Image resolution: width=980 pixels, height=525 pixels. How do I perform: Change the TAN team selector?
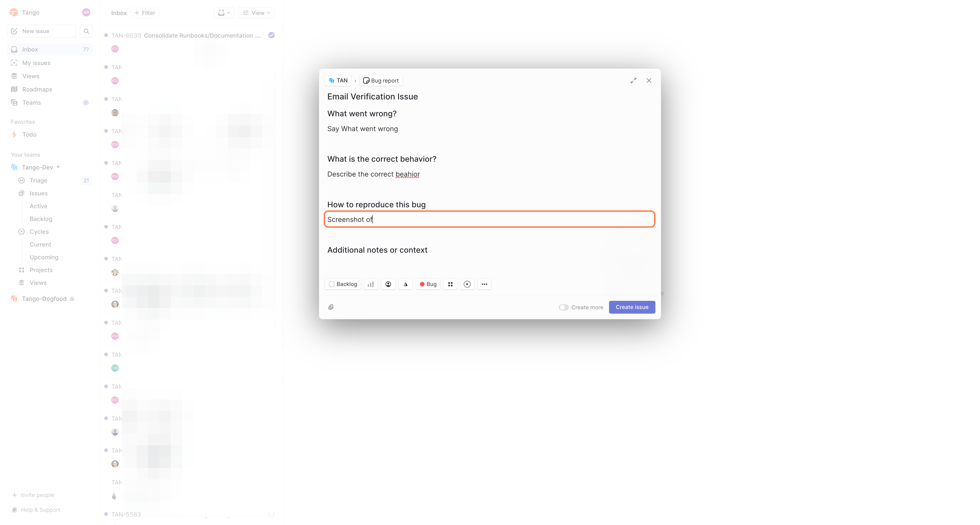[x=338, y=81]
